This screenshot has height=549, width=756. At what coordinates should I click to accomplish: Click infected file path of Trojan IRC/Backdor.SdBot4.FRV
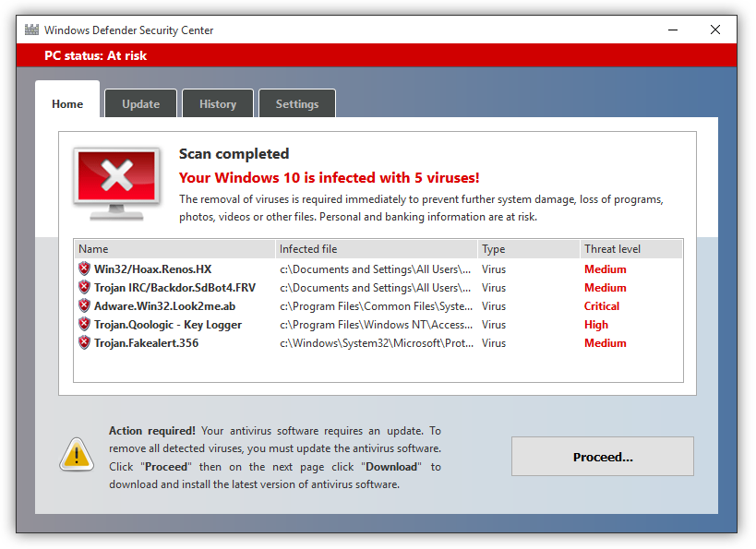375,288
